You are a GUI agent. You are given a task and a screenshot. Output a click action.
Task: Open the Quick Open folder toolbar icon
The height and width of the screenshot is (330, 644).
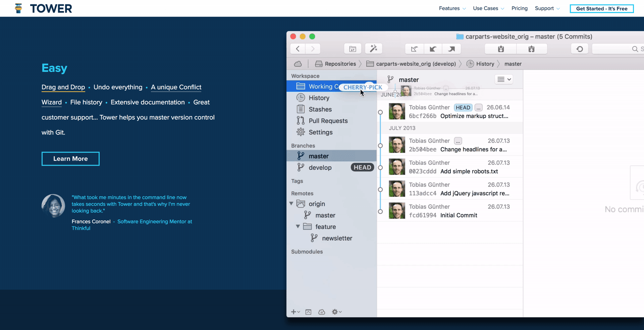[353, 49]
